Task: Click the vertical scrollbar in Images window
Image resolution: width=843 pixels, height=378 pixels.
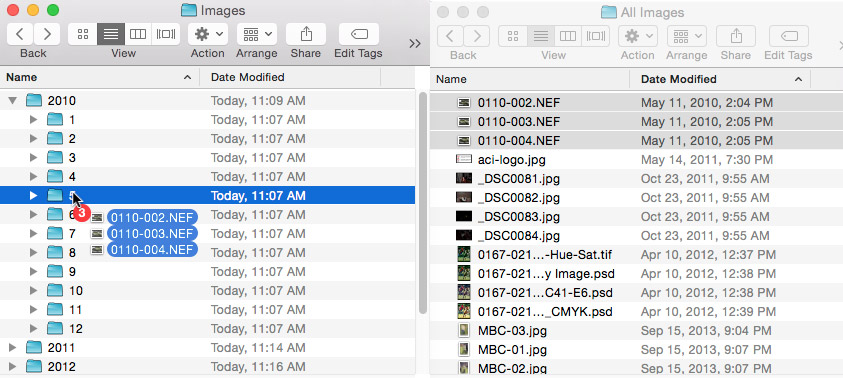Action: tap(423, 204)
